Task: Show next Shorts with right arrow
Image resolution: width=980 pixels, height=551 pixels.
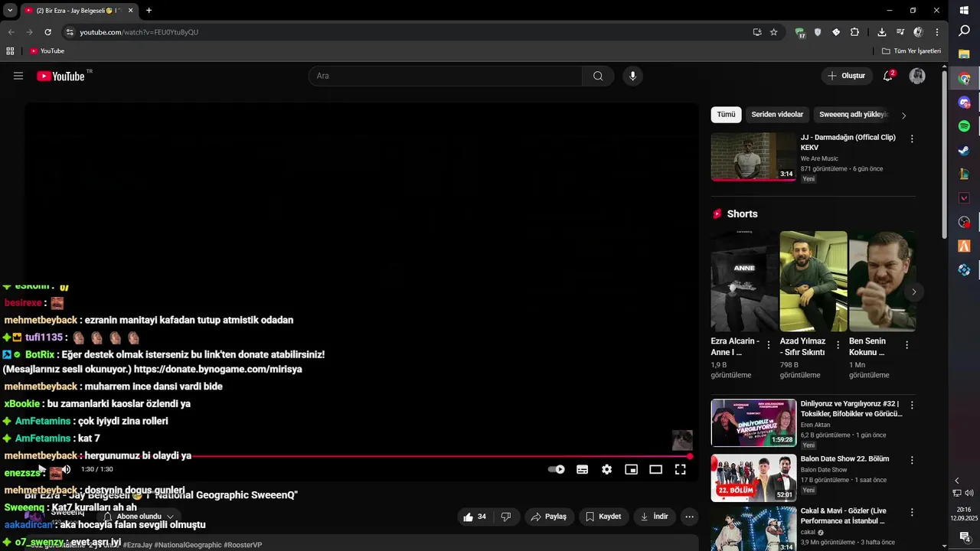Action: coord(913,292)
